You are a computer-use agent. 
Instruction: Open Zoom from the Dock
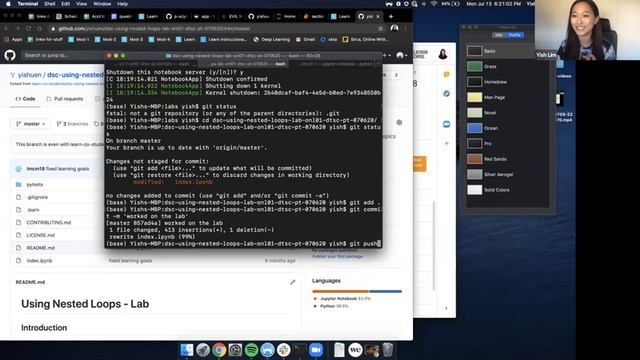click(x=316, y=350)
